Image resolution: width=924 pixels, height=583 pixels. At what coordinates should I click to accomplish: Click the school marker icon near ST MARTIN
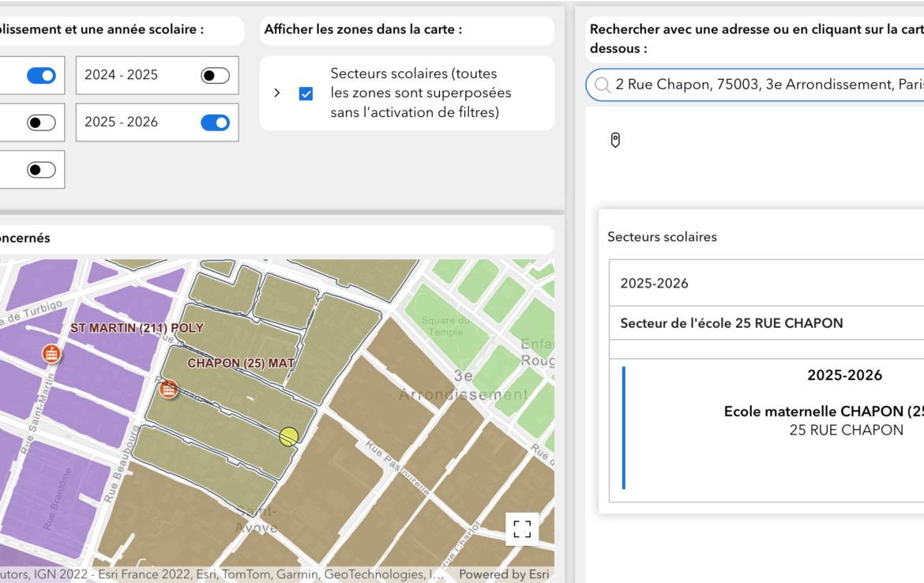point(51,353)
